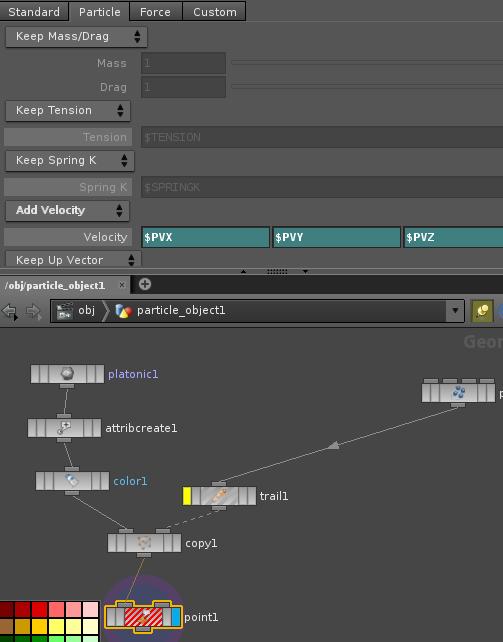Open the Keep Mass/Drag dropdown
Viewport: 503px width, 642px height.
(77, 37)
